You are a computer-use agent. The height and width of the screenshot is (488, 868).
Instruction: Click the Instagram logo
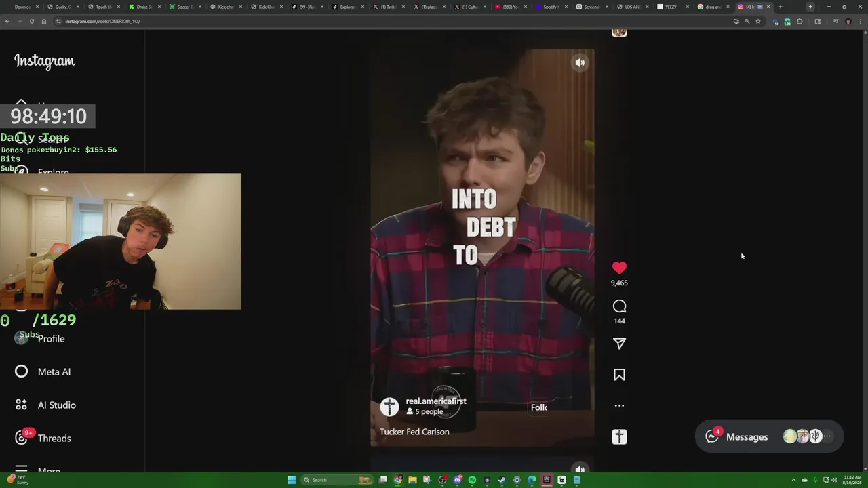click(x=45, y=61)
